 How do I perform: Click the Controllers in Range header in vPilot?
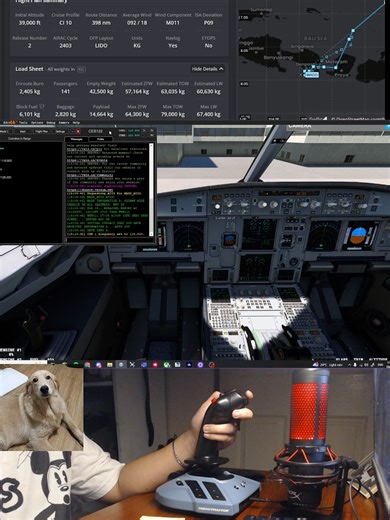coord(19,138)
